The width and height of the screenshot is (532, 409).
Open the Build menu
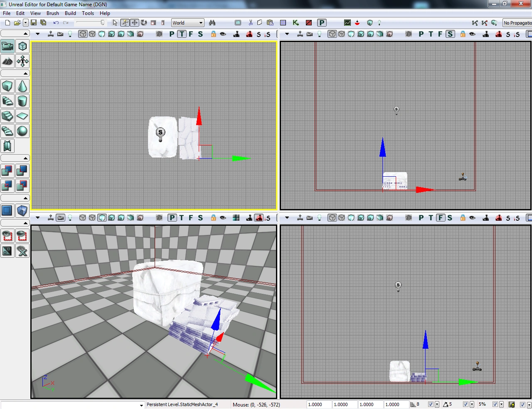pyautogui.click(x=70, y=13)
